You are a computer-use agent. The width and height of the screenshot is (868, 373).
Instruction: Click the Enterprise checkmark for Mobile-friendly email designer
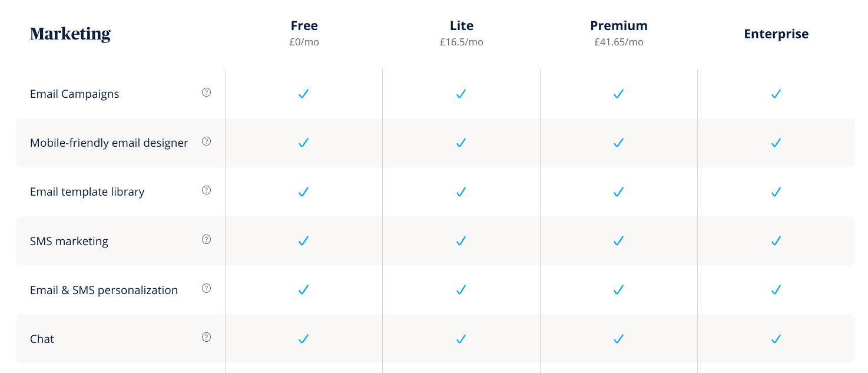click(776, 143)
